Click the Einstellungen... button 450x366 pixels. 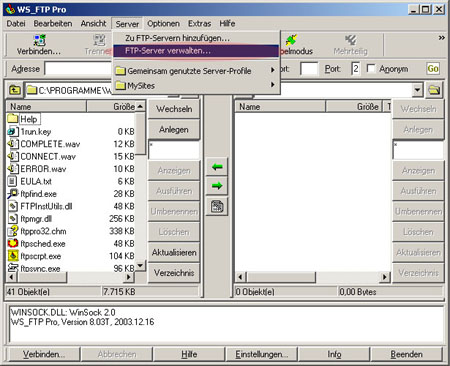click(x=262, y=354)
